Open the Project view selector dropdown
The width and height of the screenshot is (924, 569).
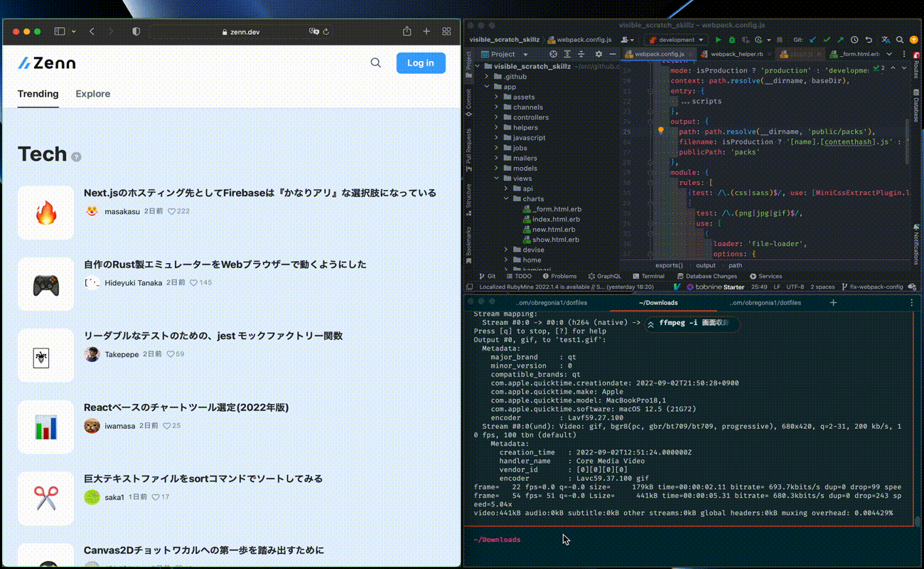tap(503, 54)
